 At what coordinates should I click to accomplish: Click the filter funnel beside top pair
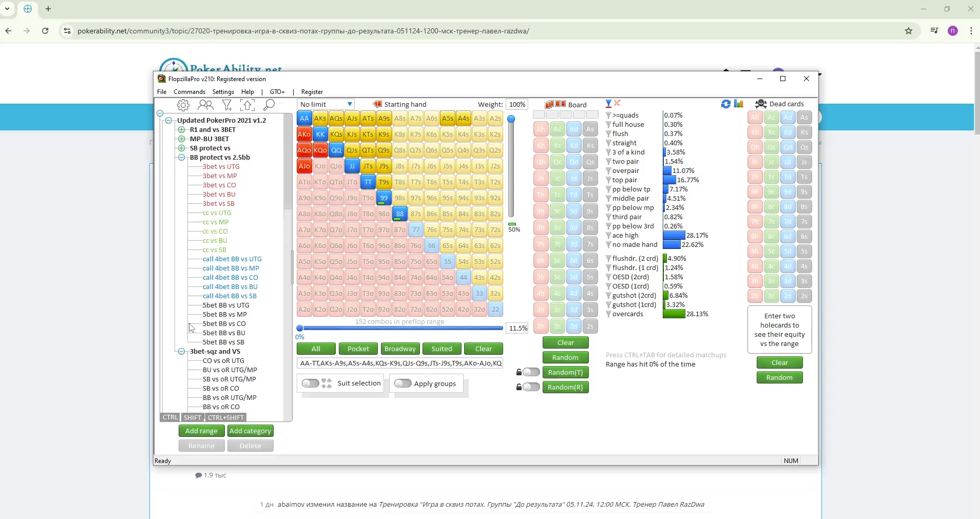(x=608, y=180)
